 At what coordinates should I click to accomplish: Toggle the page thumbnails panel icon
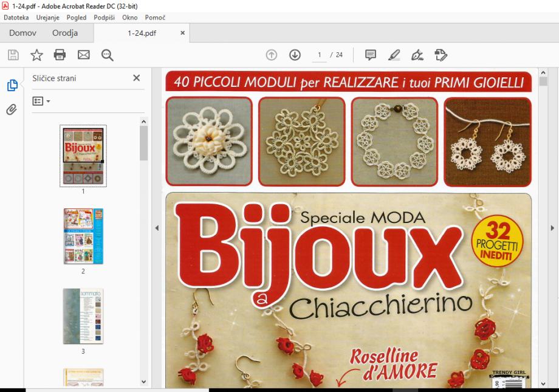click(12, 86)
